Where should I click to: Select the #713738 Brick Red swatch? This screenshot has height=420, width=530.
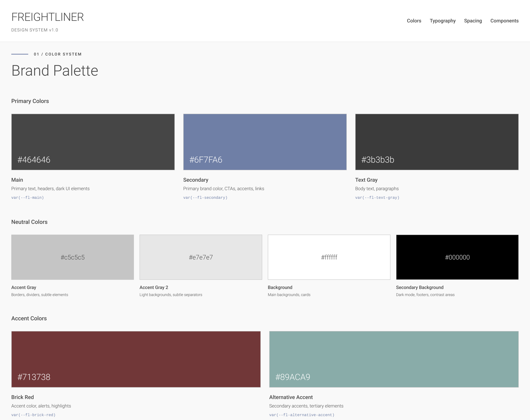(x=136, y=359)
